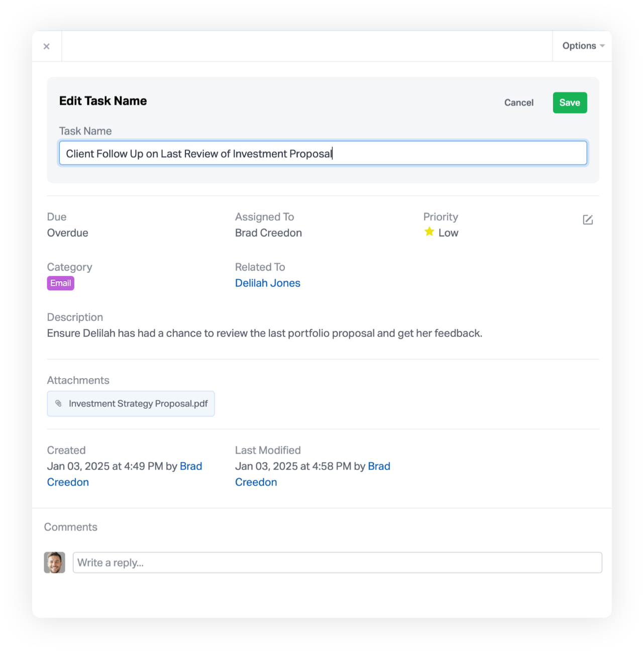
Task: Click Brad Creedon under Assigned To
Action: point(268,233)
